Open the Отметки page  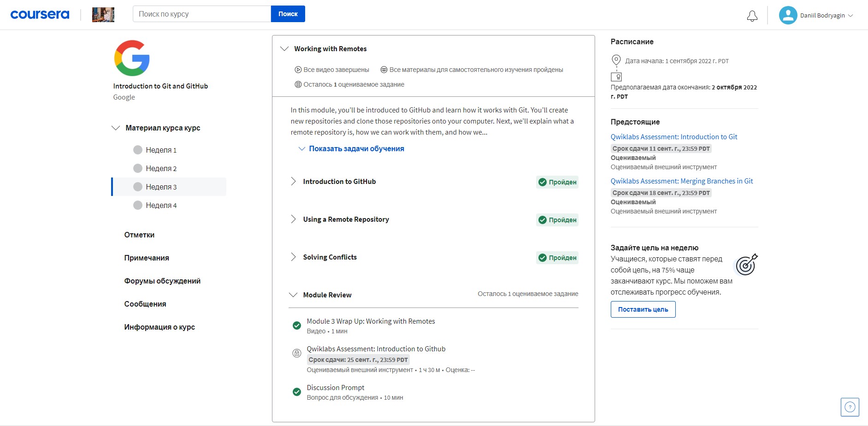point(139,235)
